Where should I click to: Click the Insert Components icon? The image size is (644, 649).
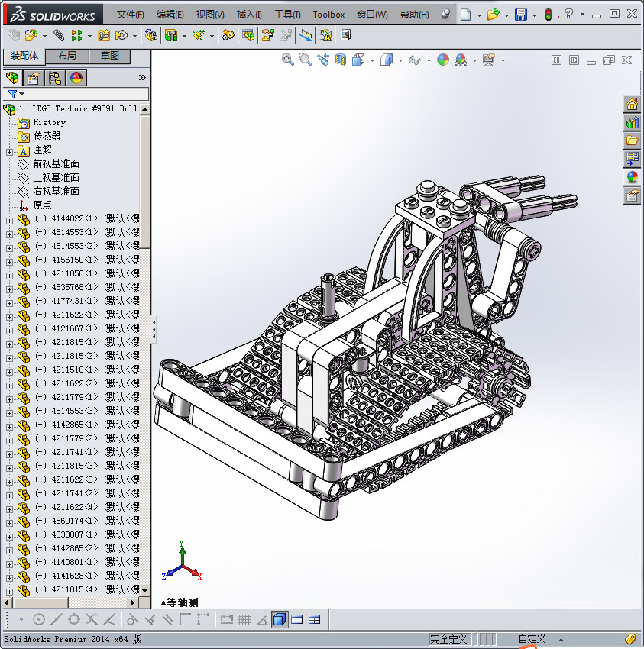click(31, 36)
